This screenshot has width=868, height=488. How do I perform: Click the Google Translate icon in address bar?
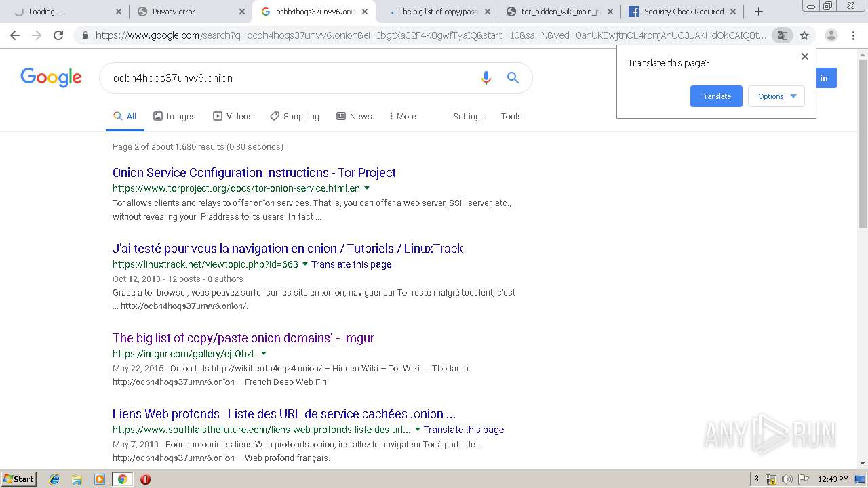click(x=782, y=35)
